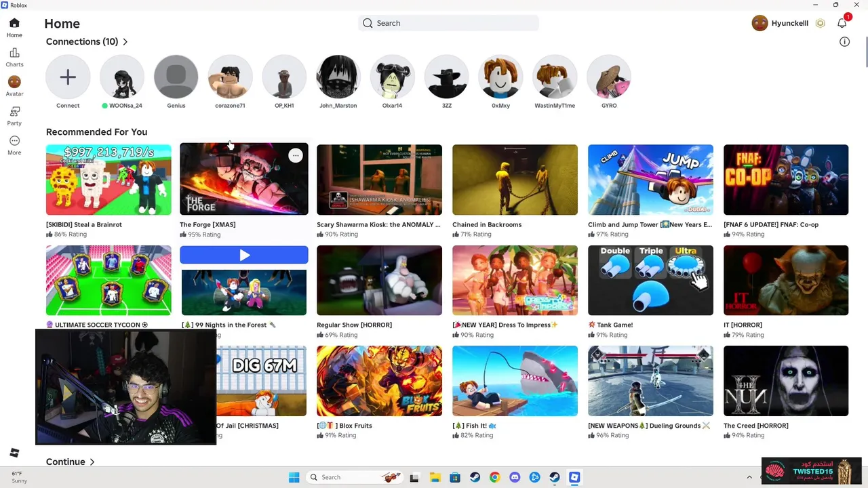Open weather widget showing 61°F Sunny
Image resolution: width=868 pixels, height=488 pixels.
pyautogui.click(x=19, y=477)
